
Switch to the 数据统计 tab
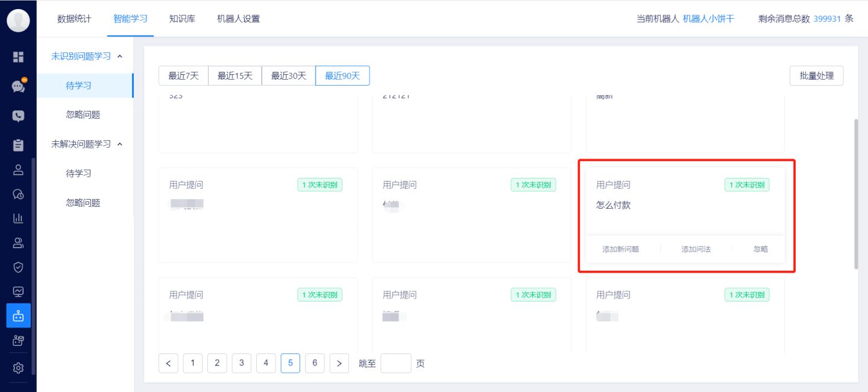[74, 19]
